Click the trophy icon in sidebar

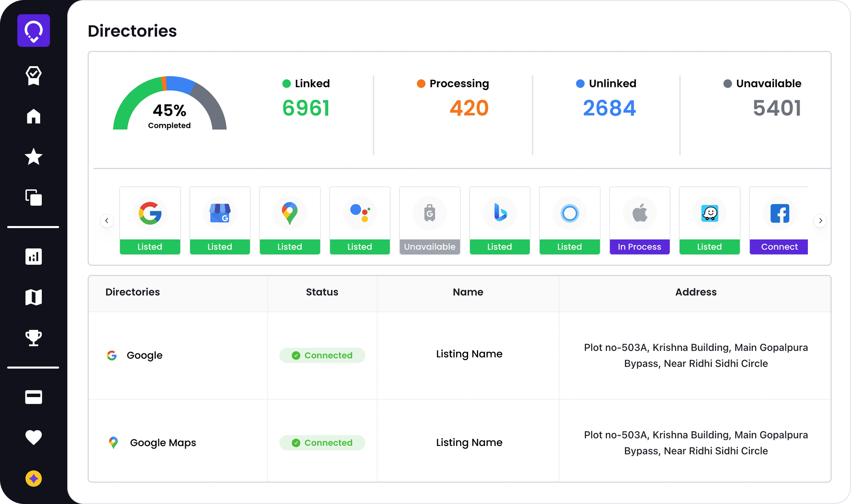(33, 338)
